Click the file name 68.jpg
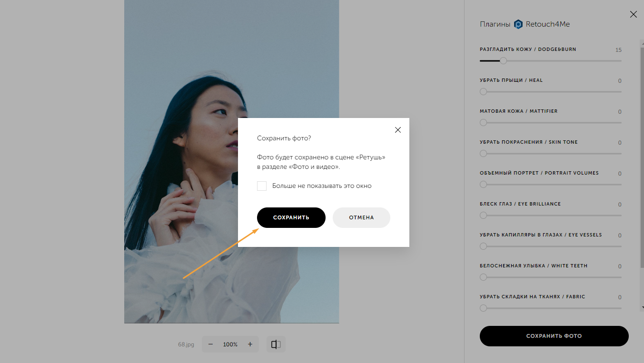 186,344
